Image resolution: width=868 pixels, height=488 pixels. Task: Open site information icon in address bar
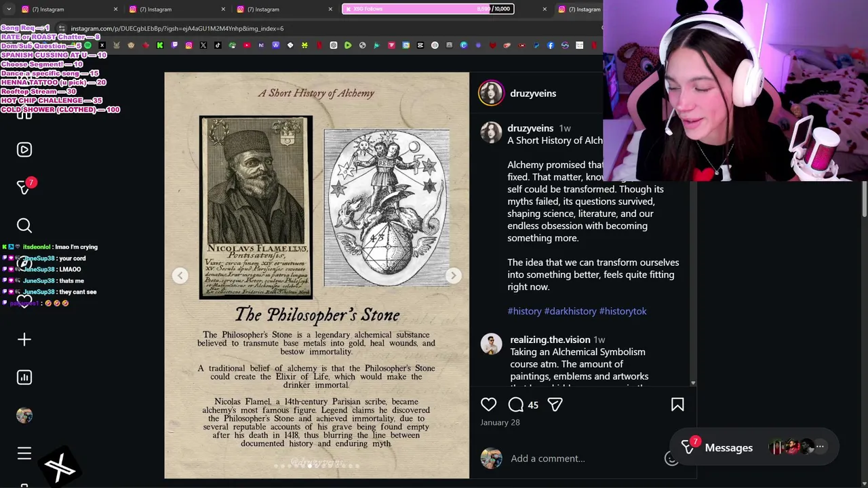point(62,28)
